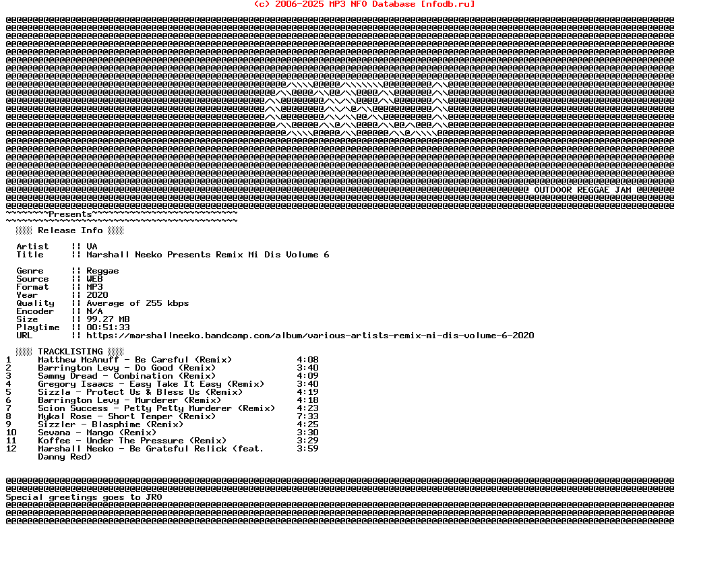Viewport: 728px width, 566px height.
Task: Click the Quality value Average of 255 kbps
Action: (138, 303)
